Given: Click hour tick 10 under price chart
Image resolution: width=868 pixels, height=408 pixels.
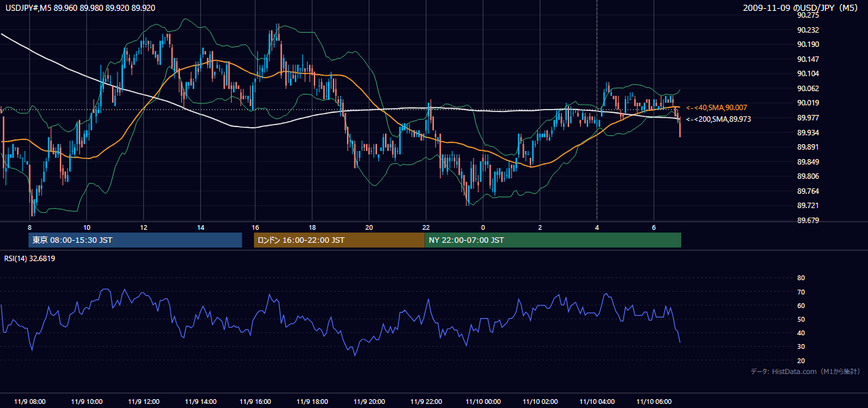Looking at the screenshot, I should pos(86,226).
